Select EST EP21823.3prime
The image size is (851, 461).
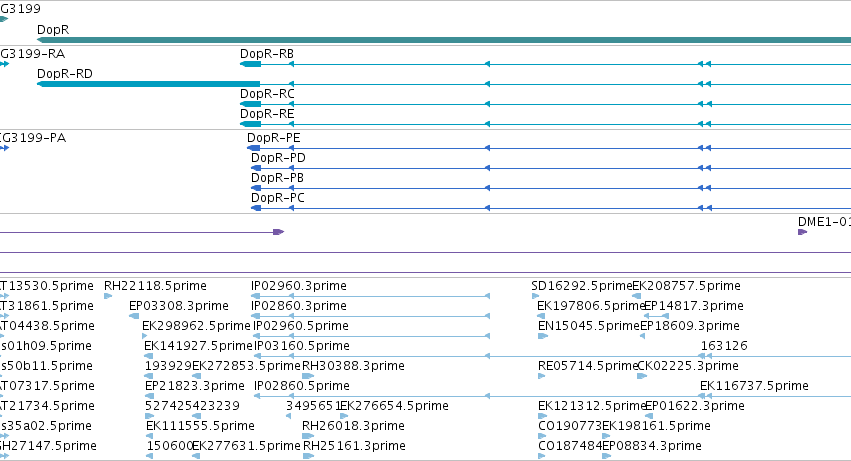pyautogui.click(x=195, y=386)
